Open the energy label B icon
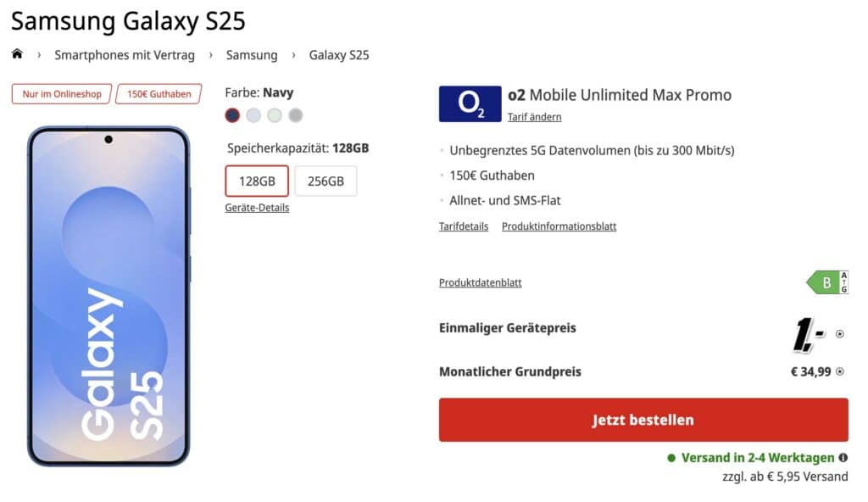The width and height of the screenshot is (868, 502). (x=826, y=282)
